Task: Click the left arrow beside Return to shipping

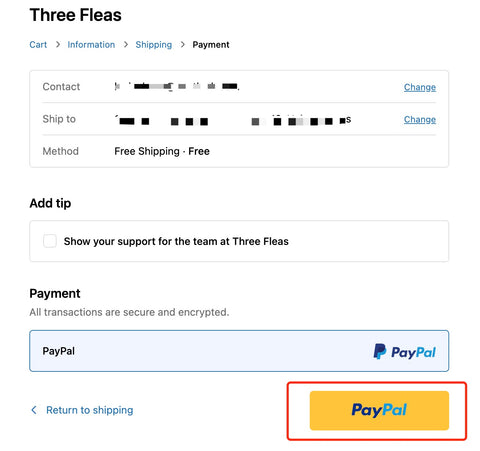Action: (34, 410)
